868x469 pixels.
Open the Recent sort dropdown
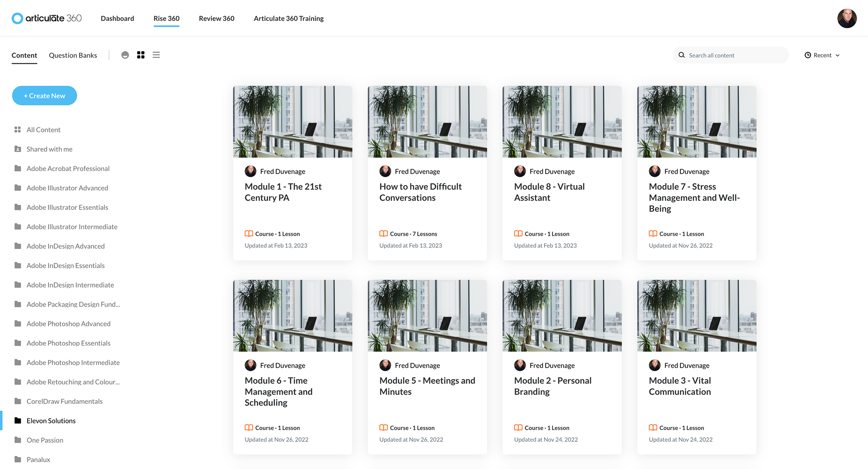(822, 55)
